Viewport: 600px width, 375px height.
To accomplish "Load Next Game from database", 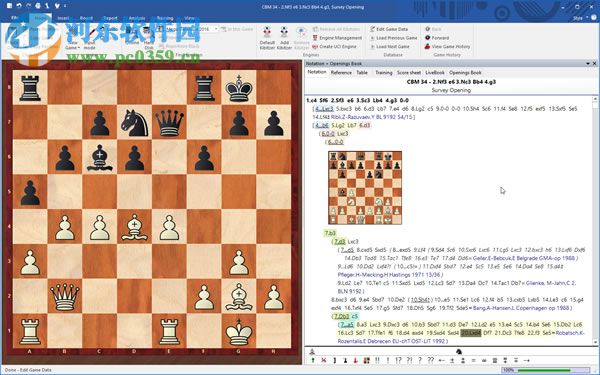I will pyautogui.click(x=390, y=46).
